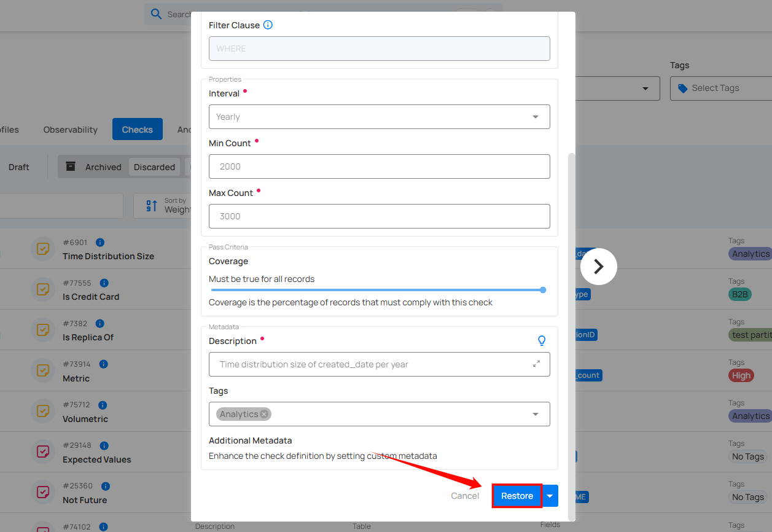
Task: Click the Min Count input field
Action: pos(380,166)
